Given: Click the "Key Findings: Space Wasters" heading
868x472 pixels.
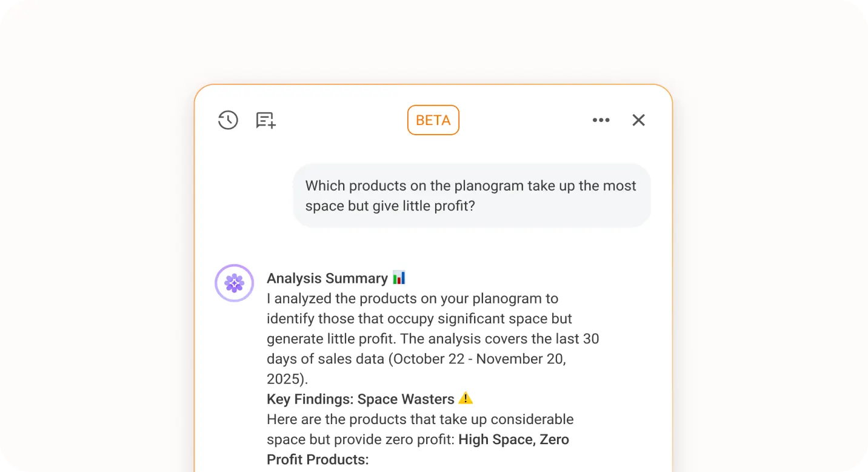Looking at the screenshot, I should (x=360, y=399).
